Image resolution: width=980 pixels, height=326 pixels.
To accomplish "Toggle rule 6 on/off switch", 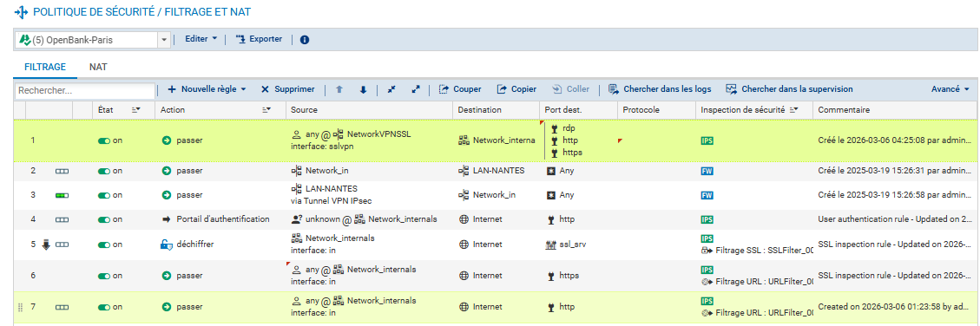I will [x=104, y=276].
